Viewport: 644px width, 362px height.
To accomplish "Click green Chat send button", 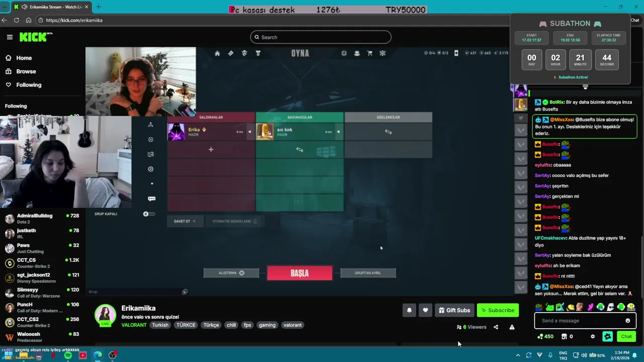I will 626,336.
